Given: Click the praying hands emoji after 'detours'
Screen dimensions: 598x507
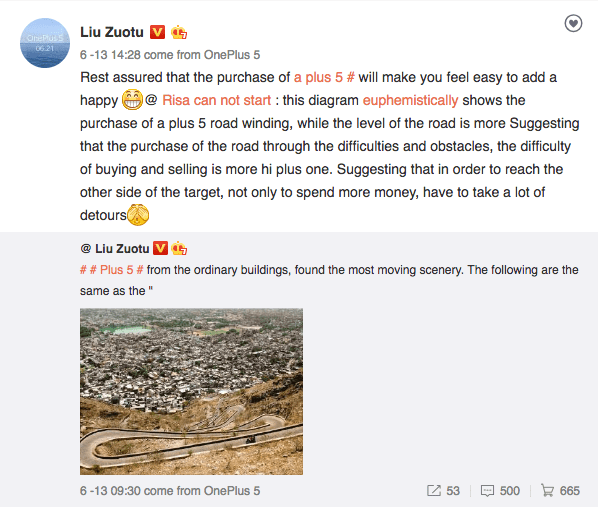Looking at the screenshot, I should click(138, 215).
